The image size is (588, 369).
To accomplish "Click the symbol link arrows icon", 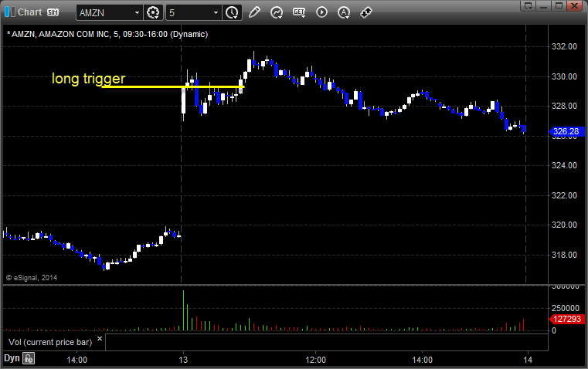I will [x=366, y=12].
